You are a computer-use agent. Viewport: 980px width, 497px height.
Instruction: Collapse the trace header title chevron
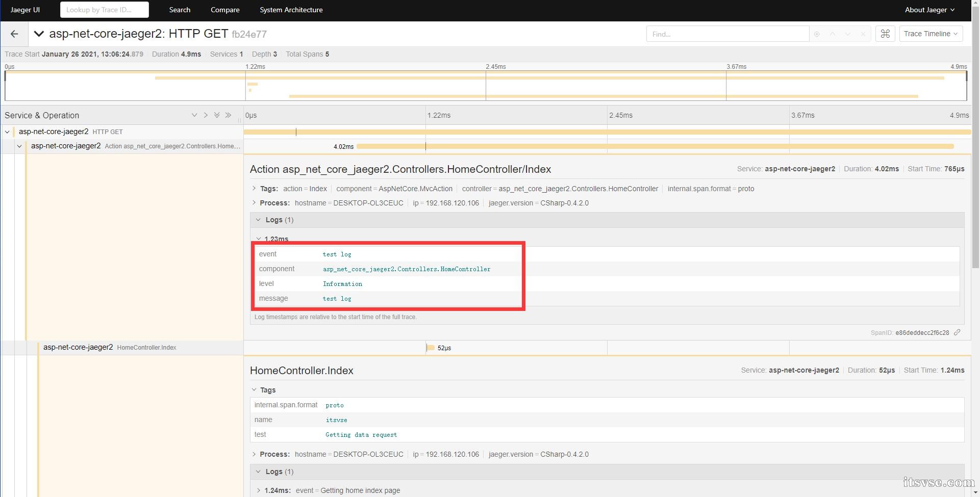[39, 34]
